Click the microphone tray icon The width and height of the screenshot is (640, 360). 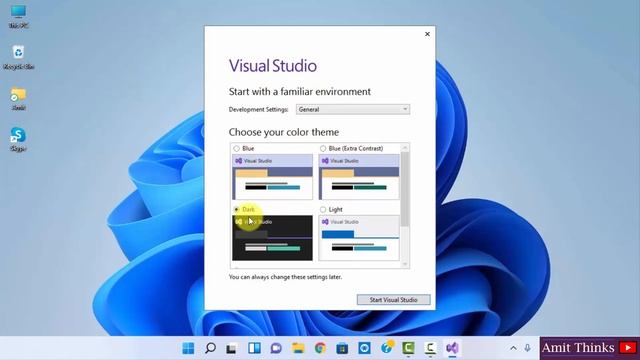click(x=527, y=348)
